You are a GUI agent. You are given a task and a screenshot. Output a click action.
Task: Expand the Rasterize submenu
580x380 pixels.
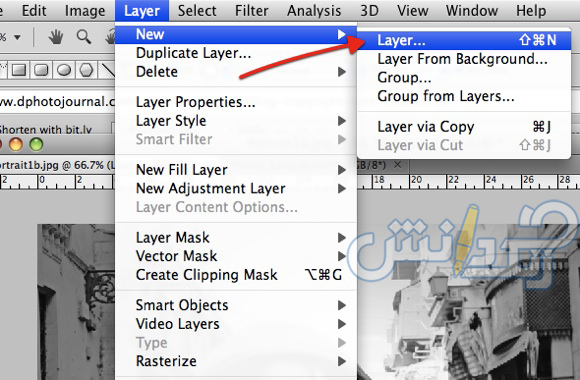click(236, 361)
